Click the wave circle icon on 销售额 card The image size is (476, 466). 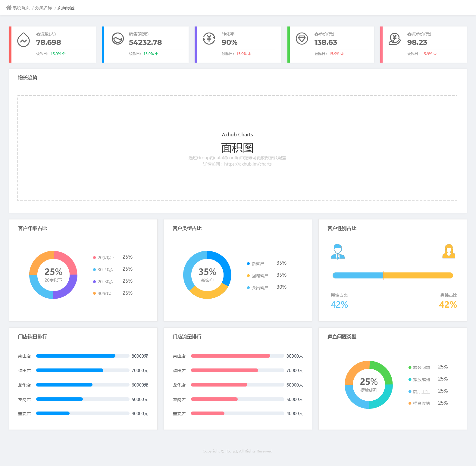pyautogui.click(x=118, y=39)
